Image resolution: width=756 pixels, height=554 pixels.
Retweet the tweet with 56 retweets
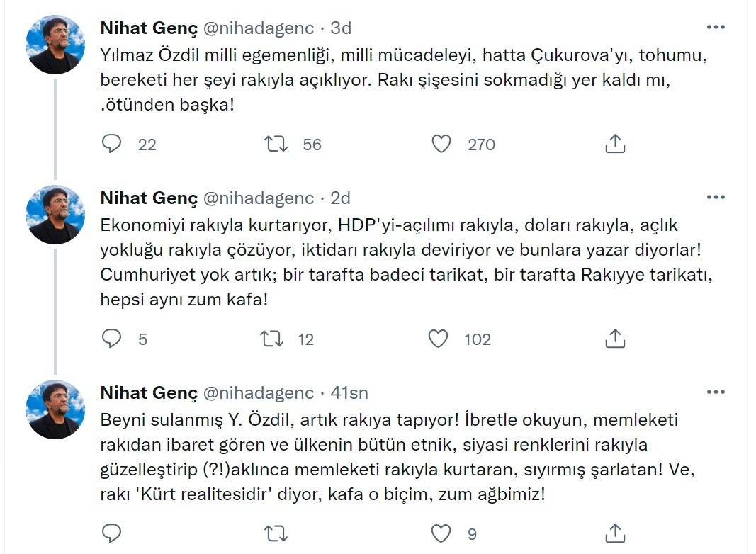(275, 145)
